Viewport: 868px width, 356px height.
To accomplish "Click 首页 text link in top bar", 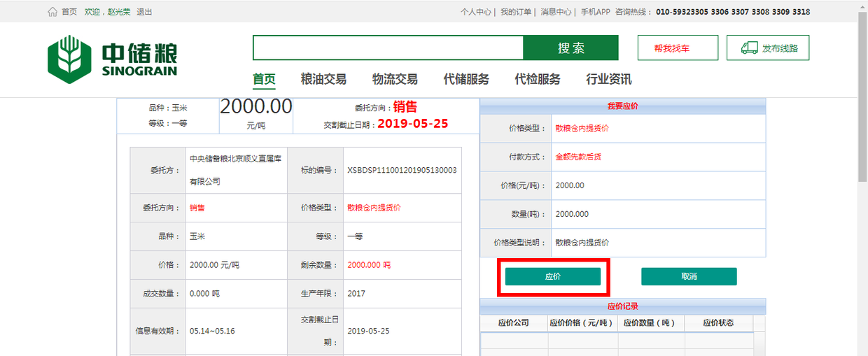I will coord(69,12).
